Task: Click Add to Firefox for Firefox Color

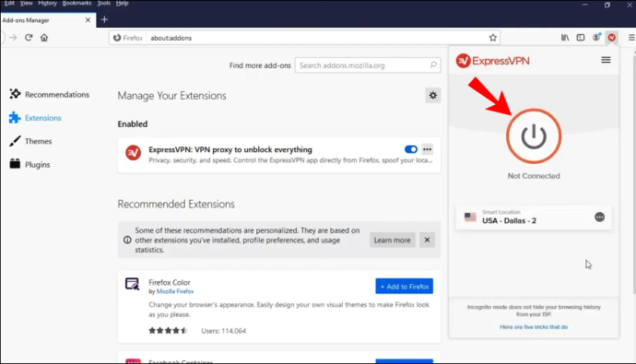Action: click(404, 287)
